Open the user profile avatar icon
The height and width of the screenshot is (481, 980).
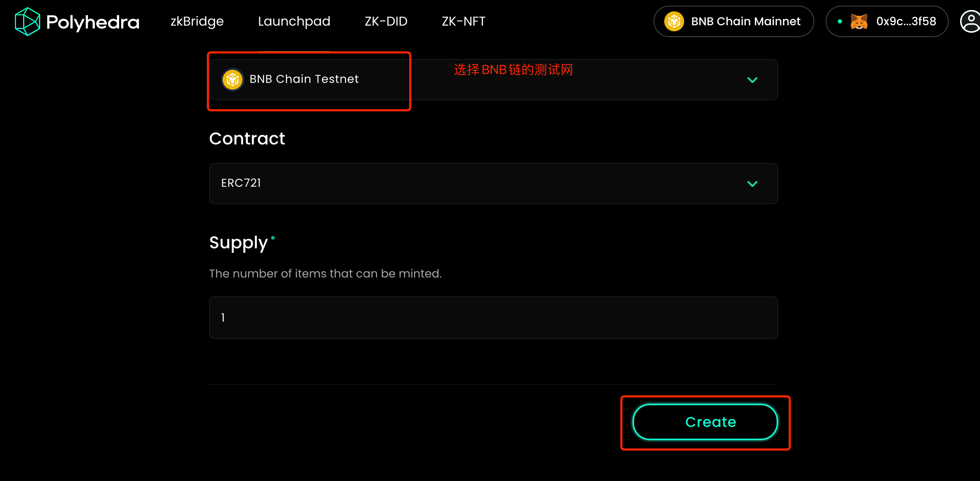coord(970,22)
